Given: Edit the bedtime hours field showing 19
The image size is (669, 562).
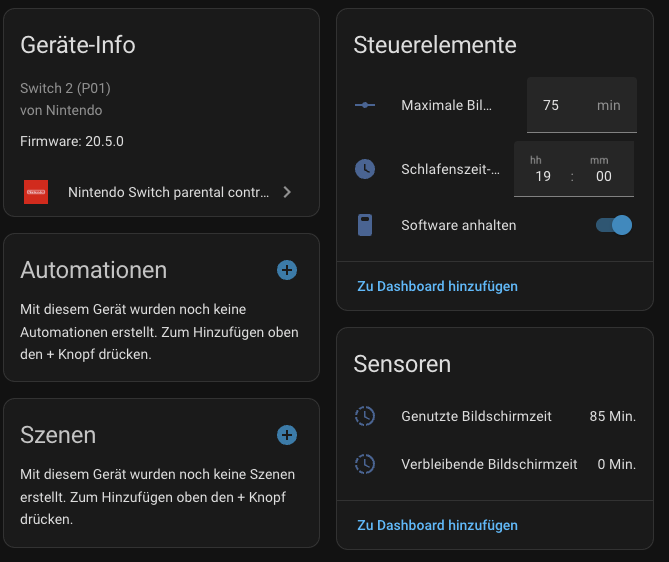Looking at the screenshot, I should (x=543, y=176).
